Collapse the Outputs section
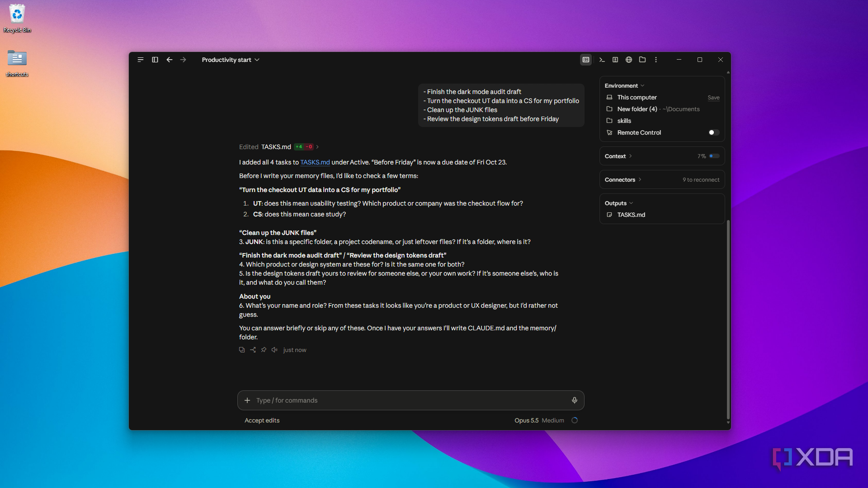 point(619,203)
